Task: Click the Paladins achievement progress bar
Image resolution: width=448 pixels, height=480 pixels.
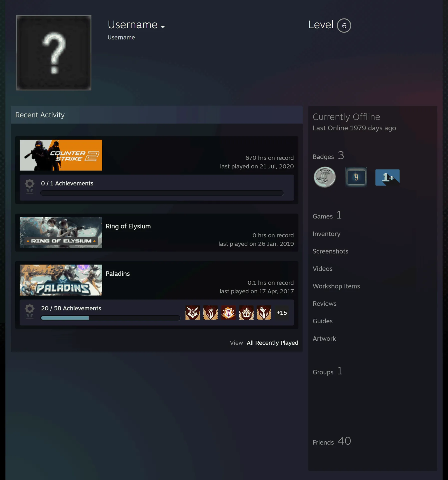Action: click(110, 318)
